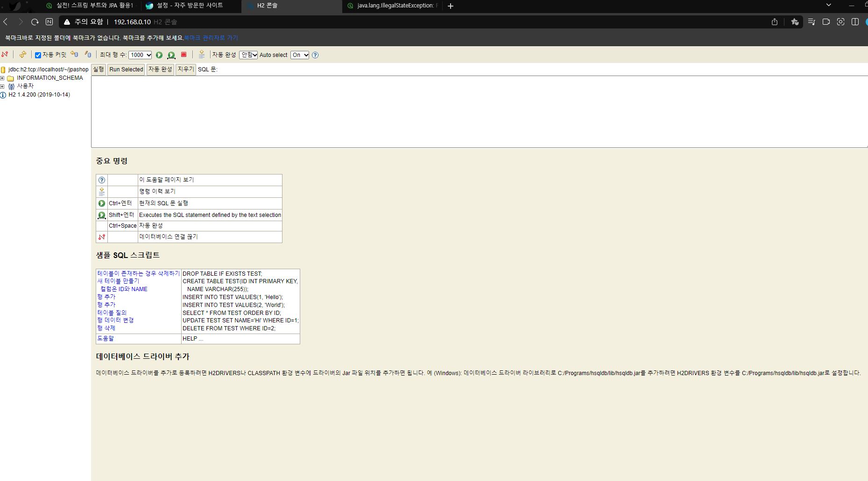This screenshot has height=481, width=868.
Task: Click the 주의 요함 security warning icon
Action: 67,22
